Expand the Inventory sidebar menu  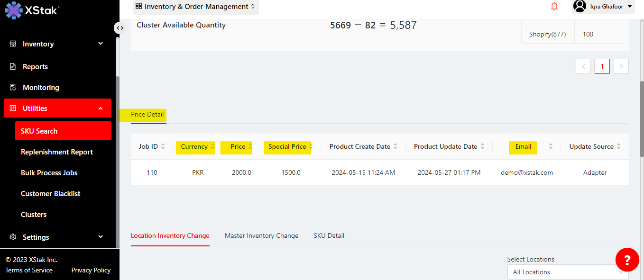[57, 44]
